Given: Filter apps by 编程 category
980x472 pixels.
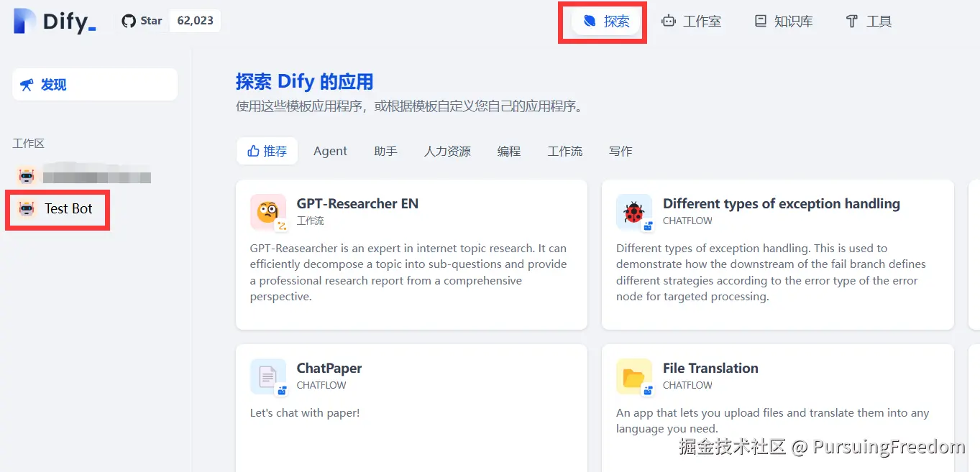Looking at the screenshot, I should (509, 151).
